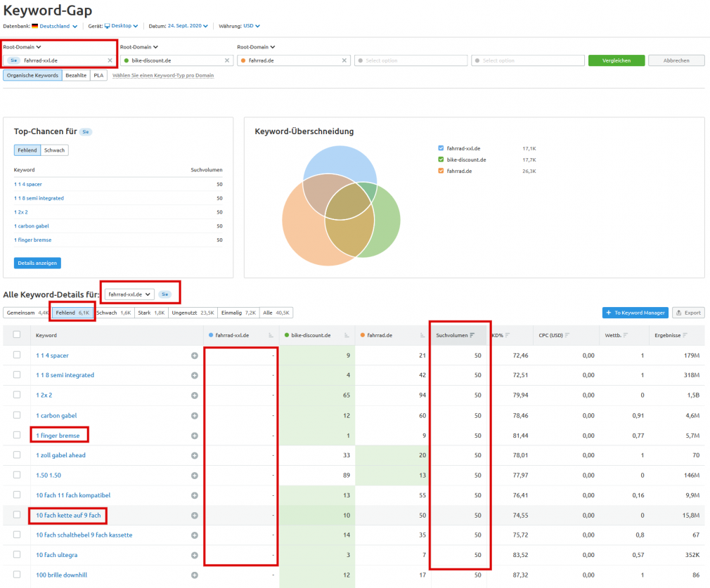The image size is (710, 588).
Task: Expand third Root-Domain type dropdown
Action: click(x=256, y=47)
